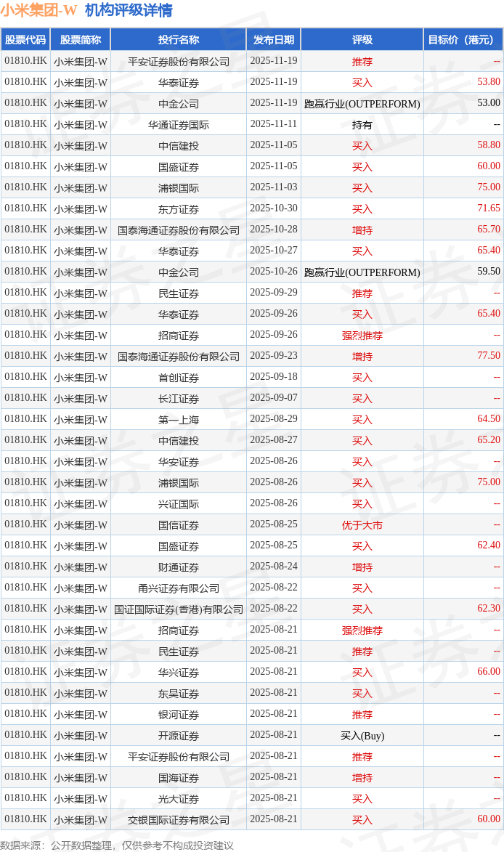Click date 2025-09-29
The width and height of the screenshot is (504, 852).
pyautogui.click(x=274, y=293)
